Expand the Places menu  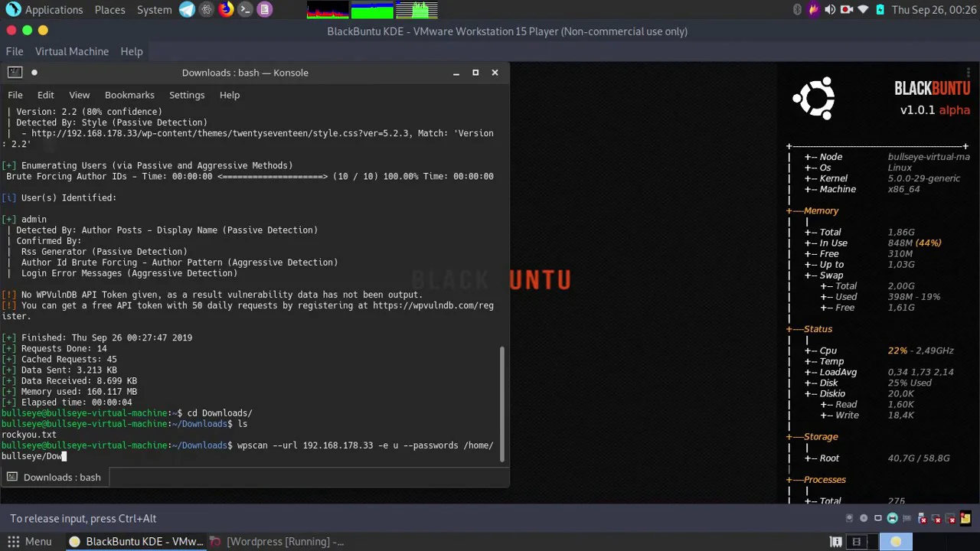(109, 10)
